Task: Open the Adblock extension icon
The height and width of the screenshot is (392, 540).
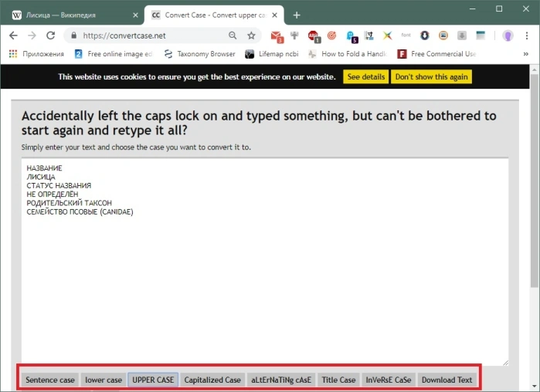Action: [314, 36]
